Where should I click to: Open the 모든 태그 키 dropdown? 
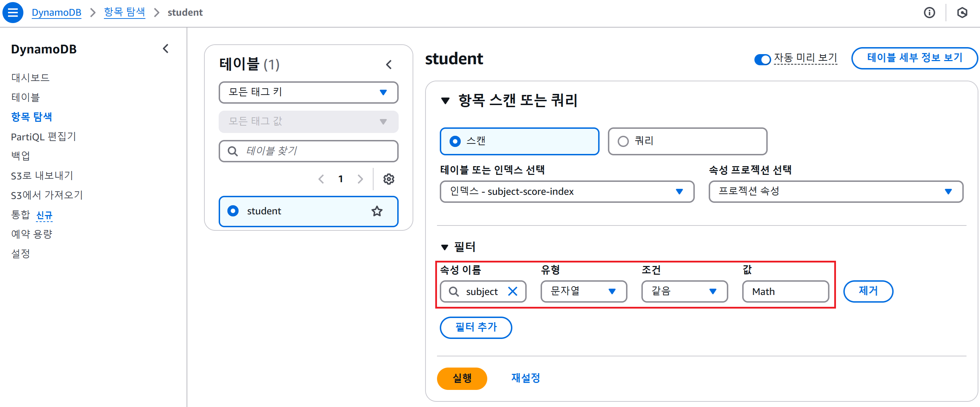[x=308, y=92]
